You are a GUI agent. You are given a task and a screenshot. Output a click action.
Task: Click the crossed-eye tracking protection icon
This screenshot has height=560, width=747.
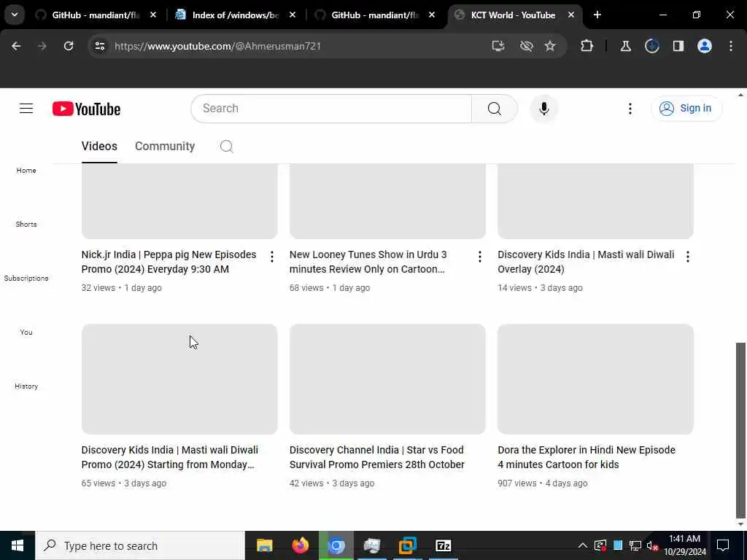point(526,46)
